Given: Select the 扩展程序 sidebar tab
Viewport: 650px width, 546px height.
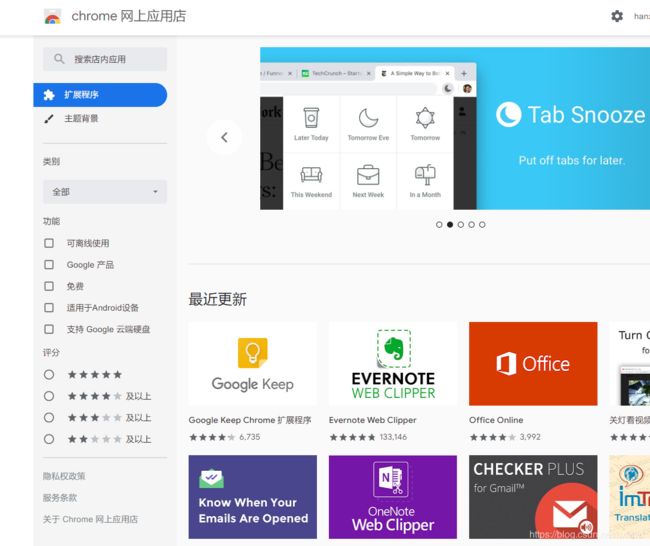Looking at the screenshot, I should [x=100, y=95].
